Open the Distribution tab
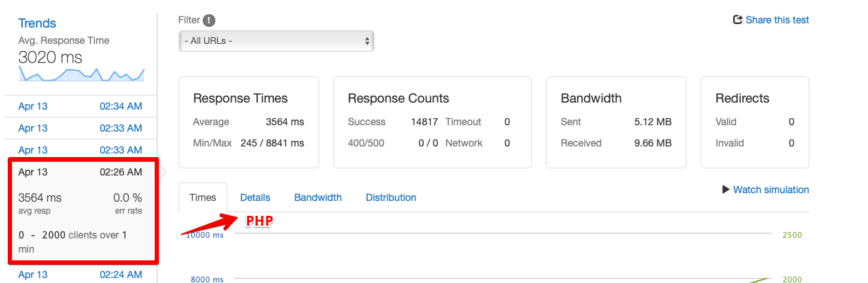Viewport: 868px width, 283px height. (391, 197)
